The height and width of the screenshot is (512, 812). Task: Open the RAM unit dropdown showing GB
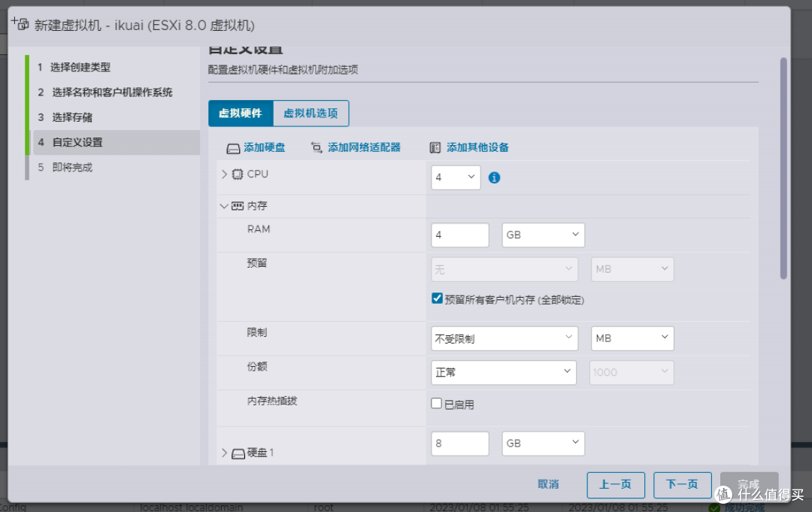click(543, 235)
